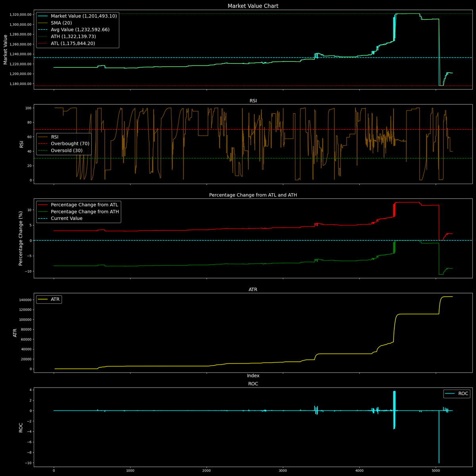
Task: Click the -8 tick on the ROC axis
Action: tap(29, 453)
